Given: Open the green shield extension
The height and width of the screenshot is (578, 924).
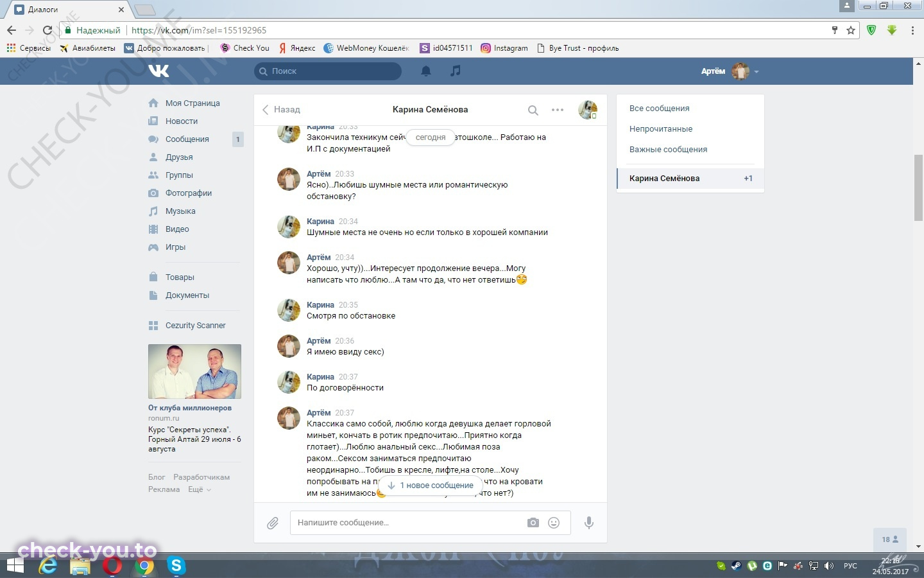Looking at the screenshot, I should pyautogui.click(x=871, y=30).
